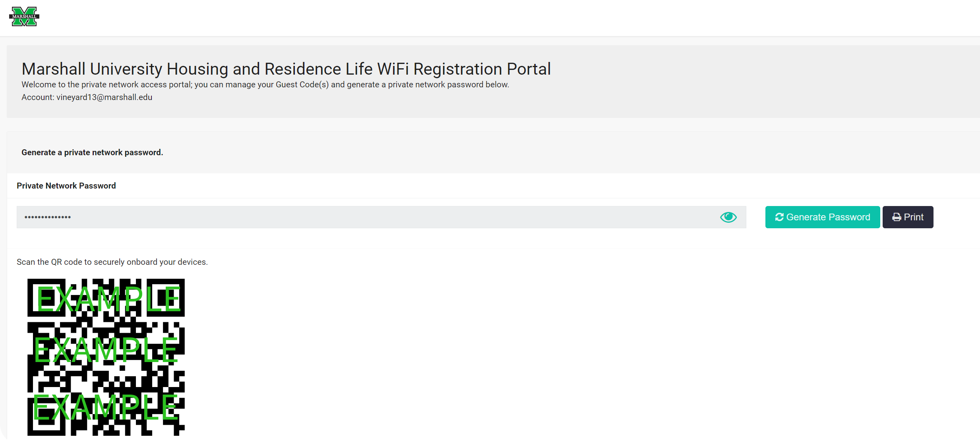Viewport: 980px width, 445px height.
Task: Select the onboarding QR code image
Action: coord(106,357)
